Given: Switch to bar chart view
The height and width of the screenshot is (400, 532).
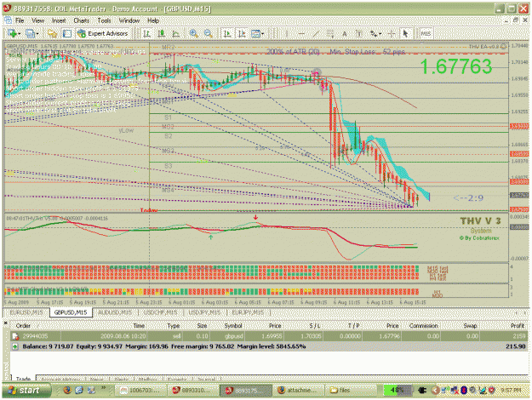Looking at the screenshot, I should coord(147,33).
